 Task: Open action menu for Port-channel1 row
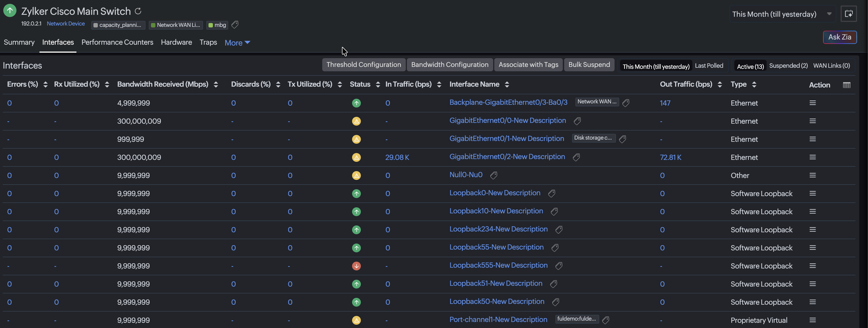tap(813, 320)
